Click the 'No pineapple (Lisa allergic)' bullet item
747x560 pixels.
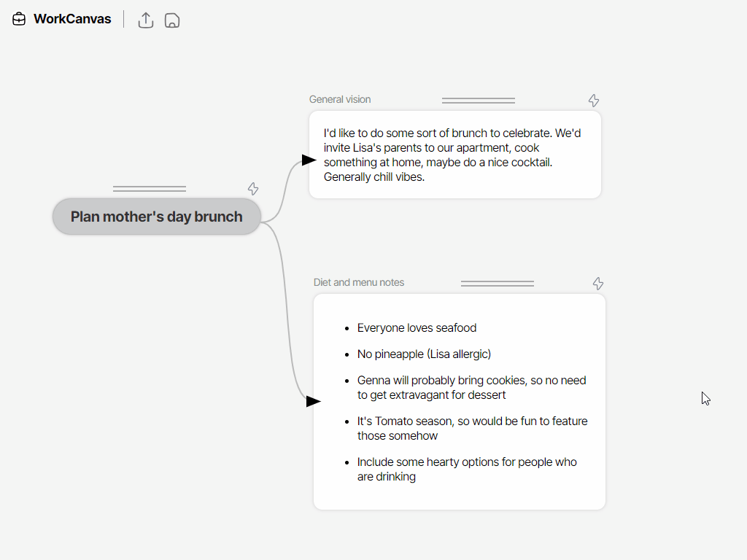tap(424, 354)
